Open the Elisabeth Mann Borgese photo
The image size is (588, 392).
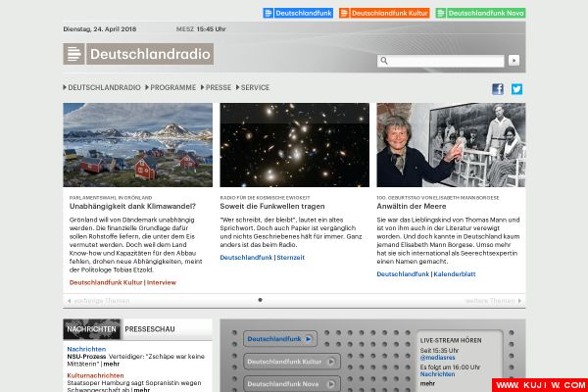point(451,145)
